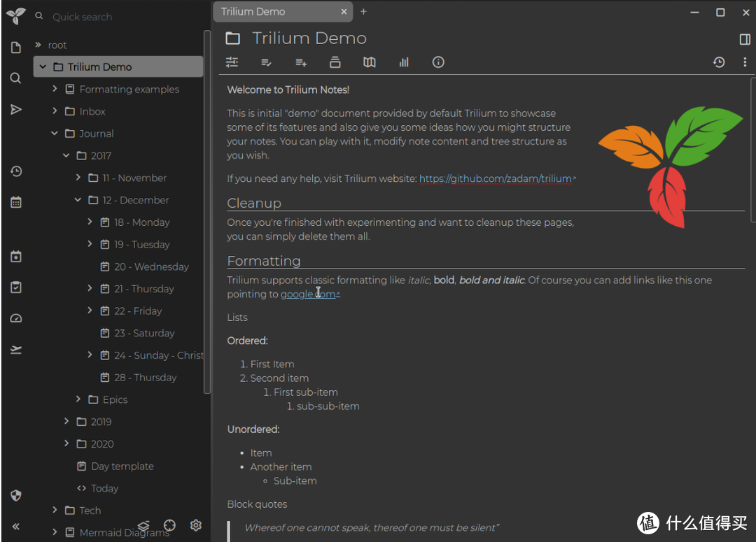The width and height of the screenshot is (756, 542).
Task: Open the Note Map ribbon icon
Action: [370, 62]
